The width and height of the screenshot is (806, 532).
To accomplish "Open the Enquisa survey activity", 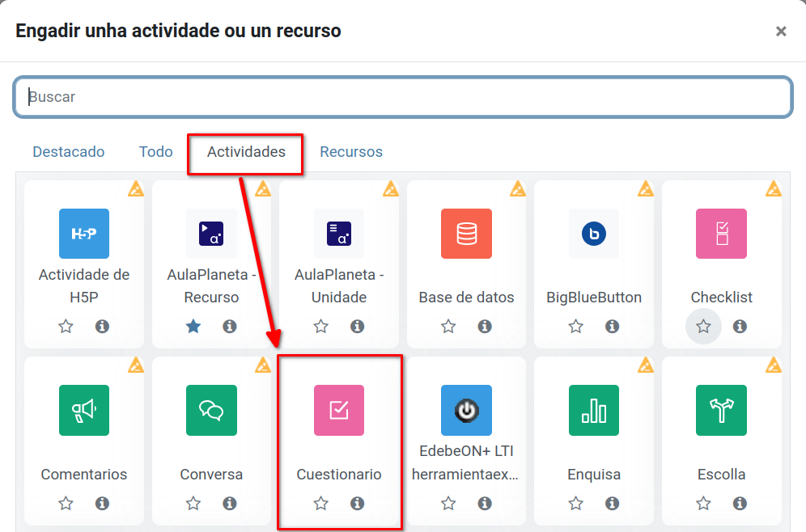I will (x=594, y=410).
